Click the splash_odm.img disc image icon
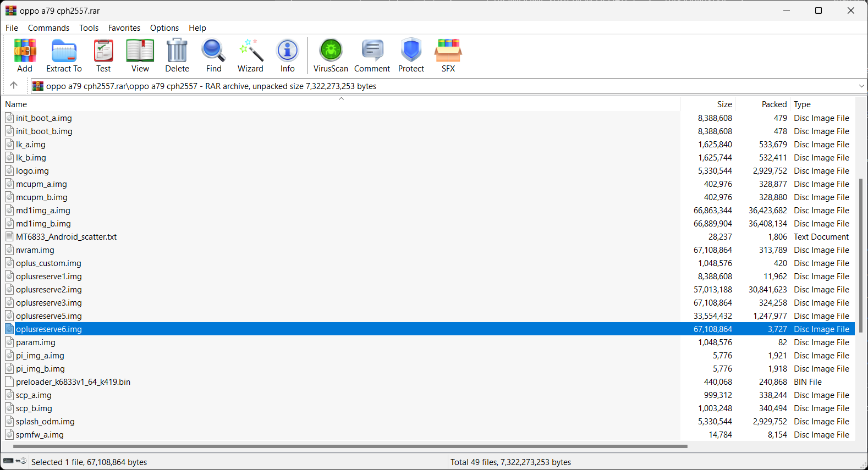The height and width of the screenshot is (470, 868). 9,421
